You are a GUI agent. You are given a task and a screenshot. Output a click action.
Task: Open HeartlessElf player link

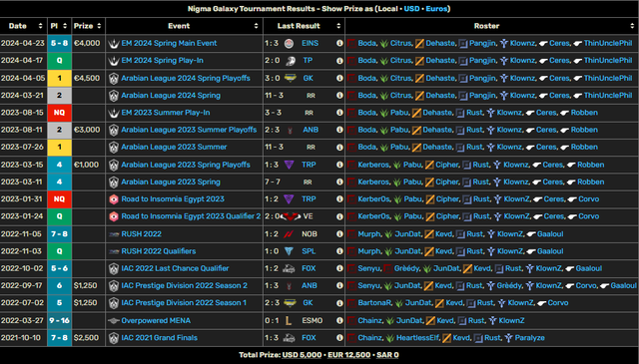(x=417, y=337)
